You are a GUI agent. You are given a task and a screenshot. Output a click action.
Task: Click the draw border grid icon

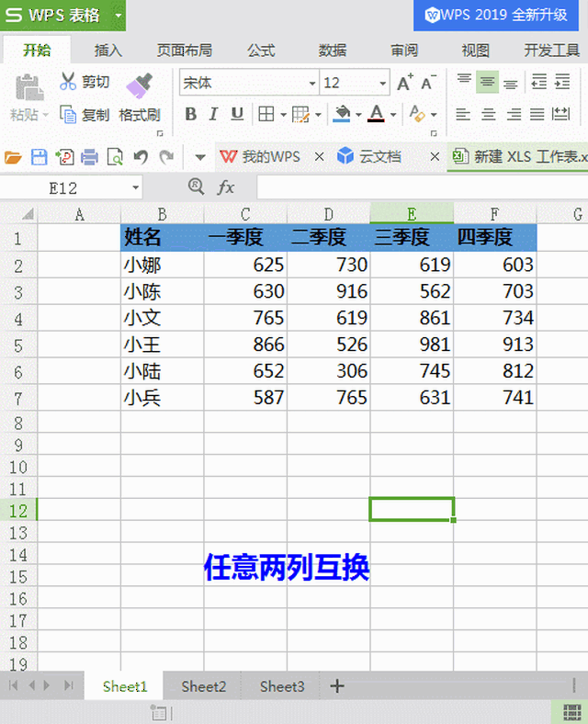click(x=300, y=114)
